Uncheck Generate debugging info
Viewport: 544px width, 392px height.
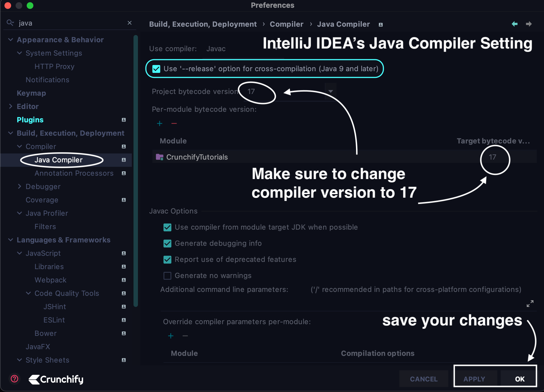click(167, 244)
